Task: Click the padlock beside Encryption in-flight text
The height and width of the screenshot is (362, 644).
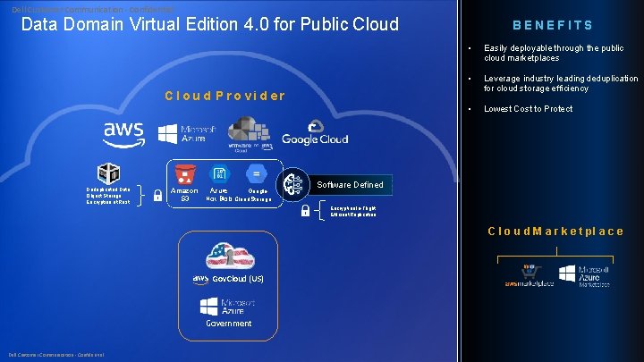Action: [305, 211]
